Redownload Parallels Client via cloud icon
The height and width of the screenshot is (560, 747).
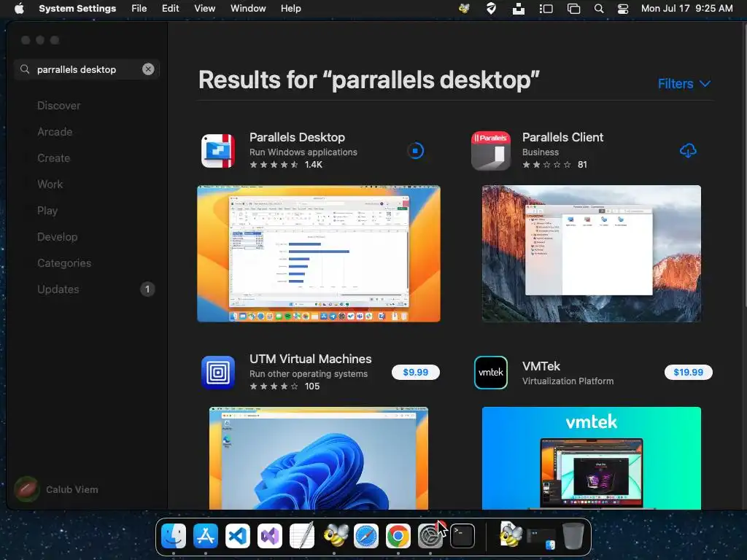click(688, 151)
